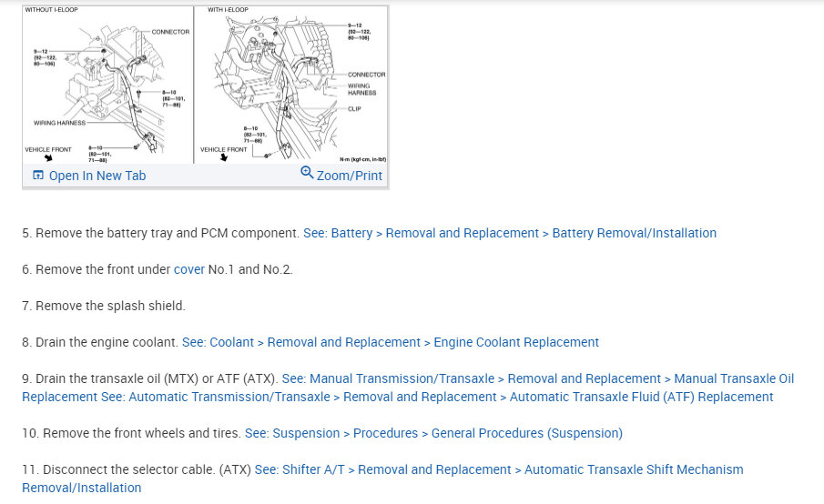Click the CLIP label in the diagram
This screenshot has width=824, height=504.
354,109
